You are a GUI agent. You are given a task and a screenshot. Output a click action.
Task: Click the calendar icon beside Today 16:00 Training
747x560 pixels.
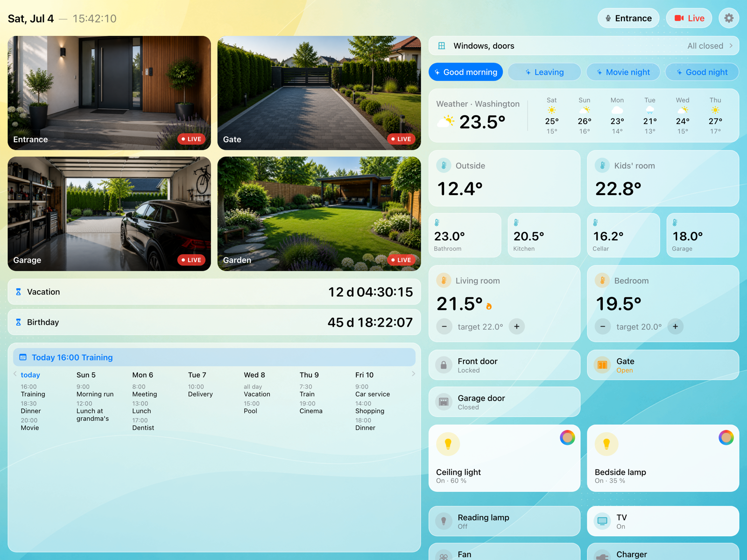[x=23, y=357]
